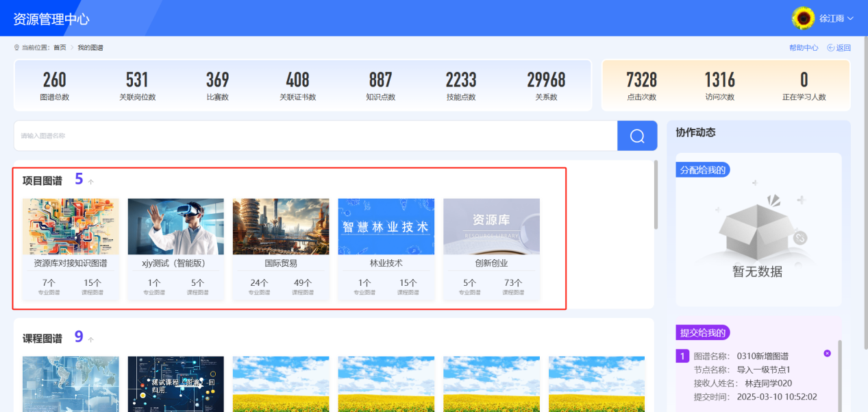Click the 图谱名称 0310新增图谱 line

point(741,356)
